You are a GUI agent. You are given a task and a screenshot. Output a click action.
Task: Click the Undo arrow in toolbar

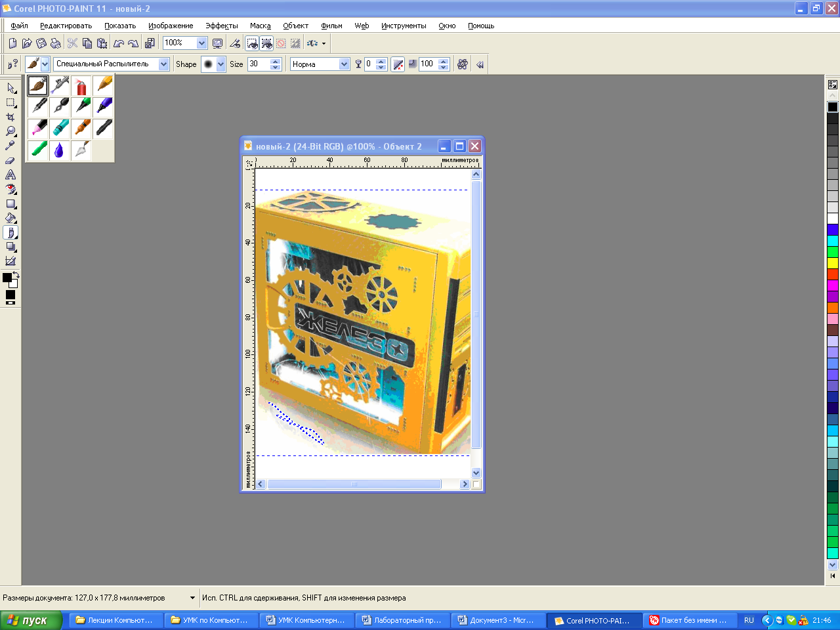pos(119,43)
